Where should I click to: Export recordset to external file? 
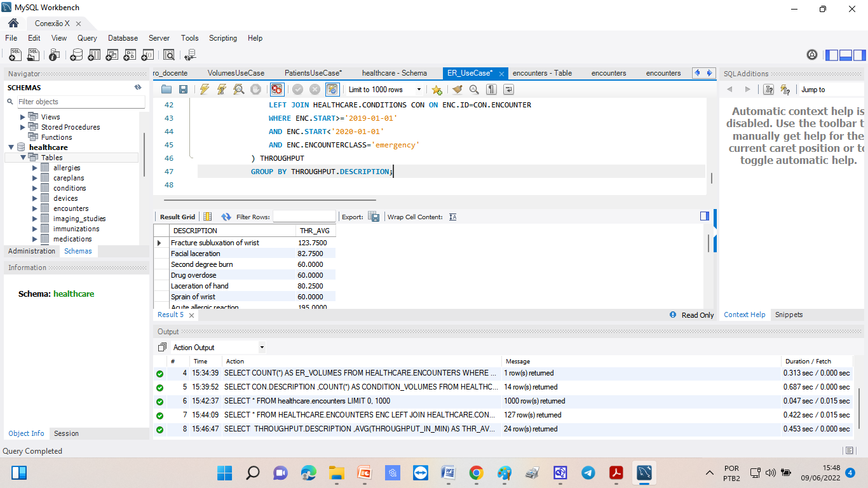(x=374, y=217)
